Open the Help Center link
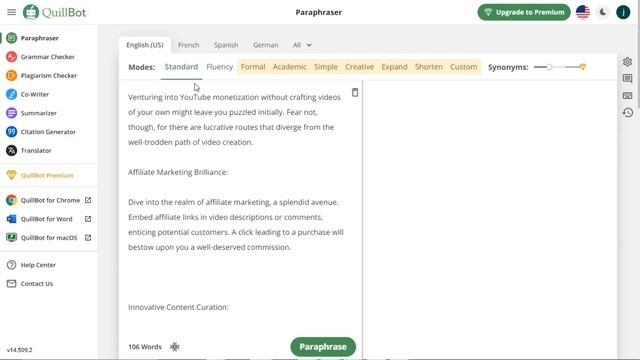The height and width of the screenshot is (360, 640). (x=38, y=265)
